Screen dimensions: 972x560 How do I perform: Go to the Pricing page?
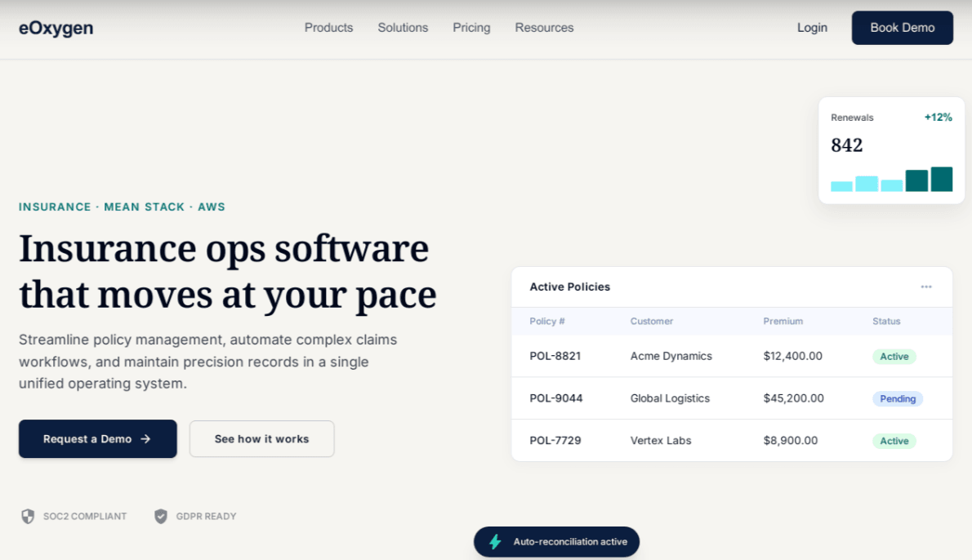[x=471, y=28]
